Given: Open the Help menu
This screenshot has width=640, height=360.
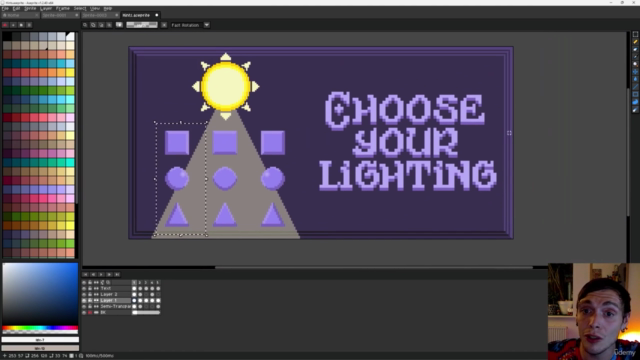Looking at the screenshot, I should pos(108,8).
